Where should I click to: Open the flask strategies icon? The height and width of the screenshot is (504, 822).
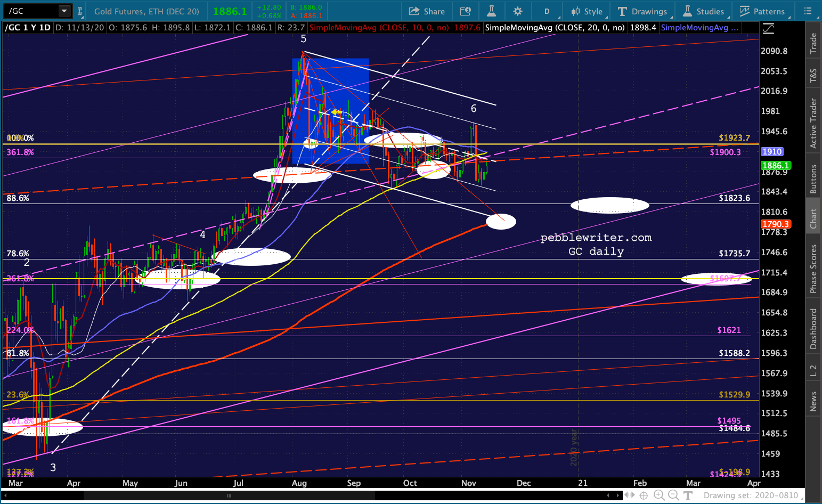tap(491, 11)
